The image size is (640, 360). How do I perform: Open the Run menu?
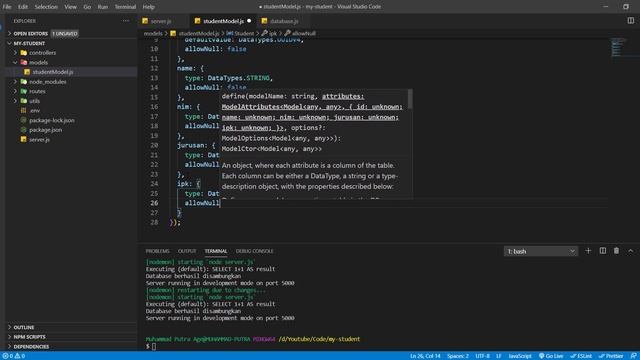(x=102, y=7)
